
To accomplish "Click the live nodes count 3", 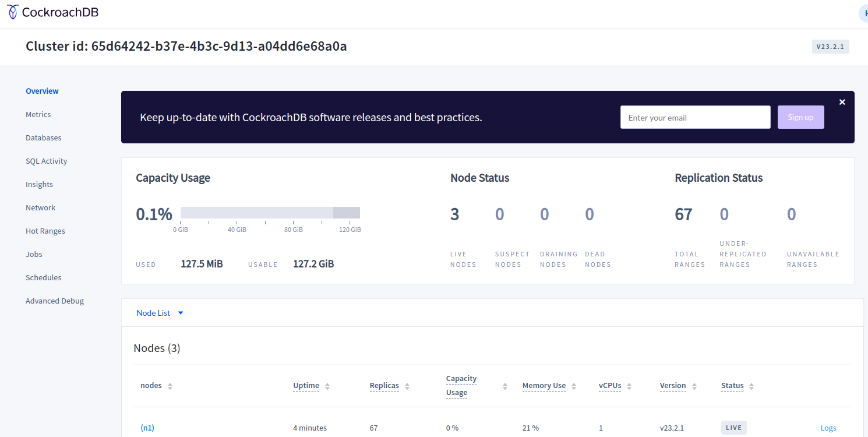I will 455,214.
